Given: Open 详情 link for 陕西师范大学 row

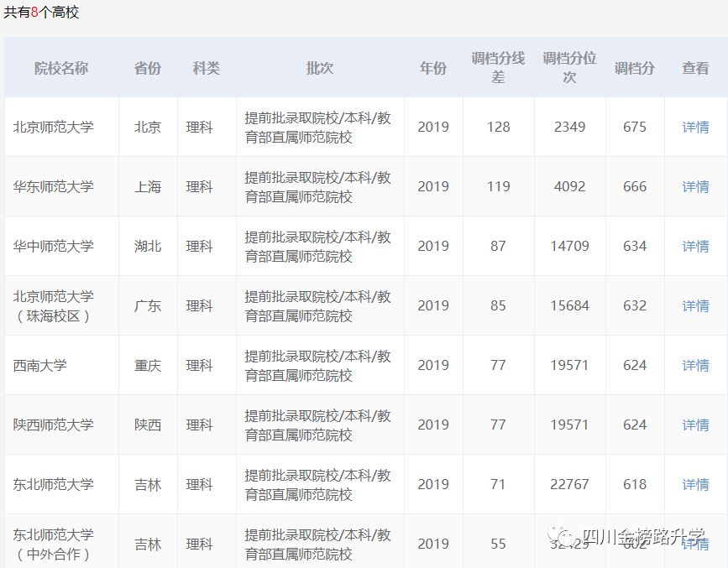Looking at the screenshot, I should [695, 425].
